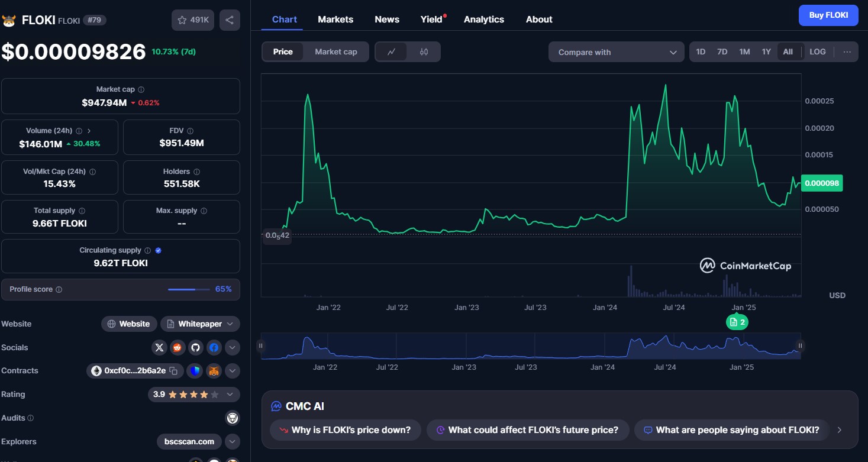Click the Buy FLOKI button
This screenshot has height=462, width=868.
pos(828,15)
